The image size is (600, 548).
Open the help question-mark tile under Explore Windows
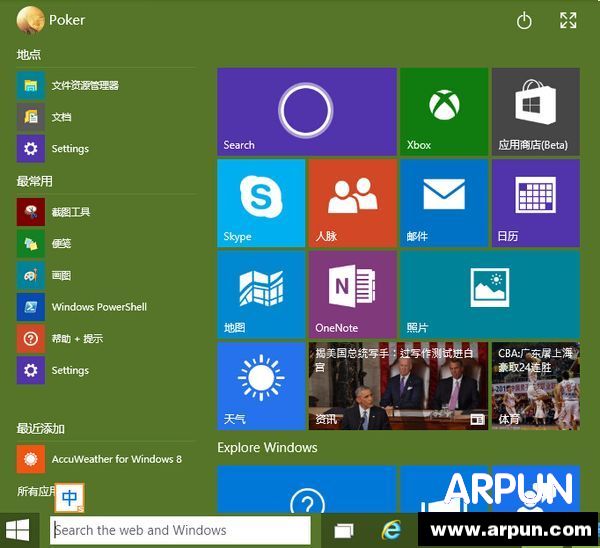point(307,489)
